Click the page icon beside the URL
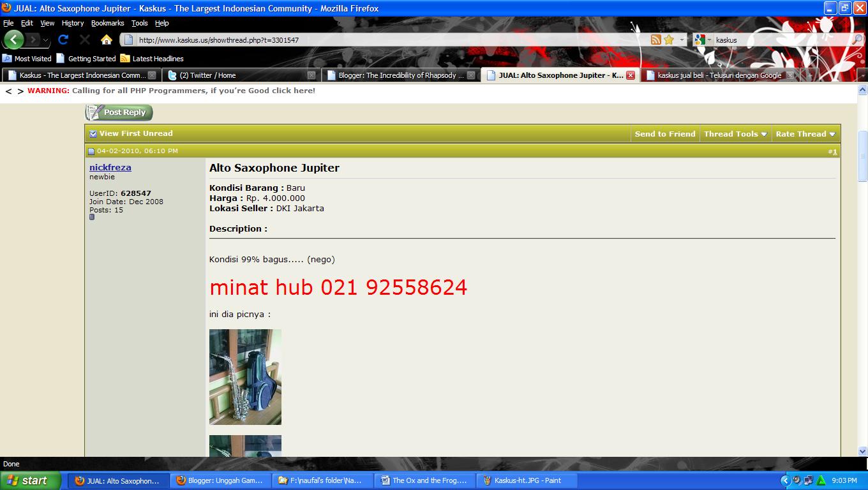The height and width of the screenshot is (490, 868). [128, 40]
